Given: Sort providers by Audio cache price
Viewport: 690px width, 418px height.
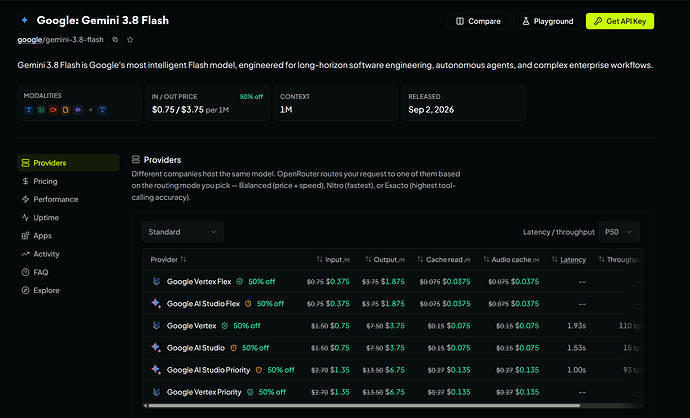Looking at the screenshot, I should (511, 260).
